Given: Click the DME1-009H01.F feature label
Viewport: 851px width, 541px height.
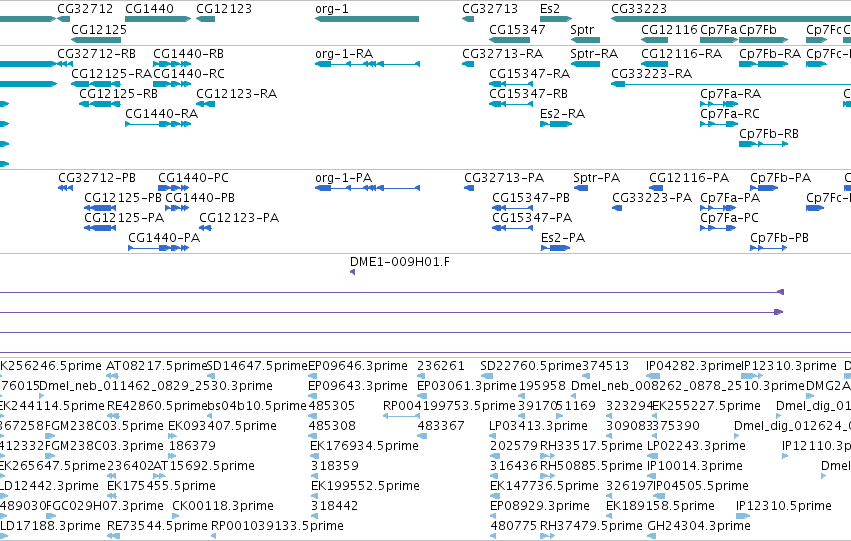Looking at the screenshot, I should [399, 262].
